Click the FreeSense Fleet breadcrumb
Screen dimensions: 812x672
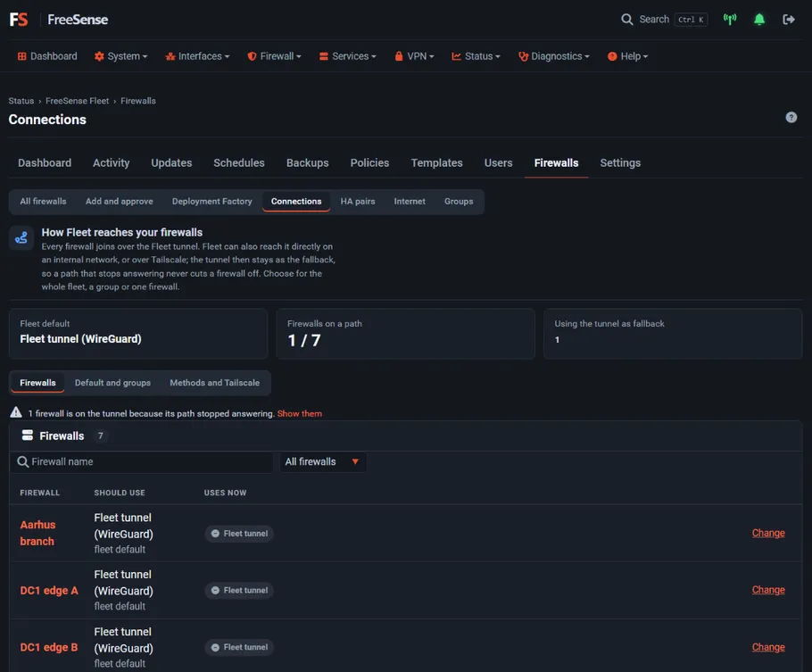[x=77, y=101]
